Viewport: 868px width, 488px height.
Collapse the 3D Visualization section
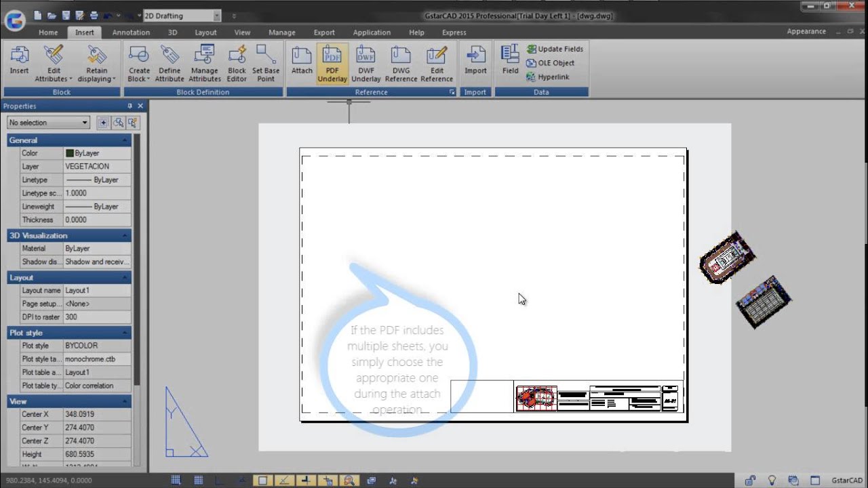point(125,236)
